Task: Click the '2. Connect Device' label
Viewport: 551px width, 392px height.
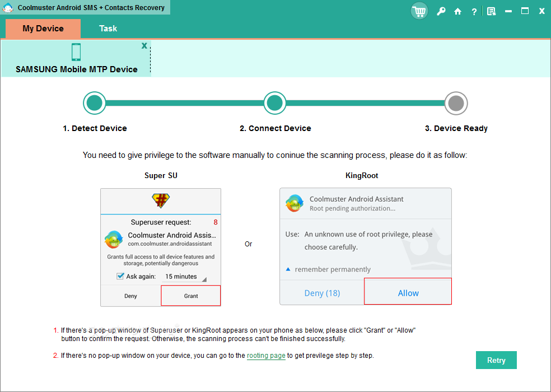Action: pos(275,128)
